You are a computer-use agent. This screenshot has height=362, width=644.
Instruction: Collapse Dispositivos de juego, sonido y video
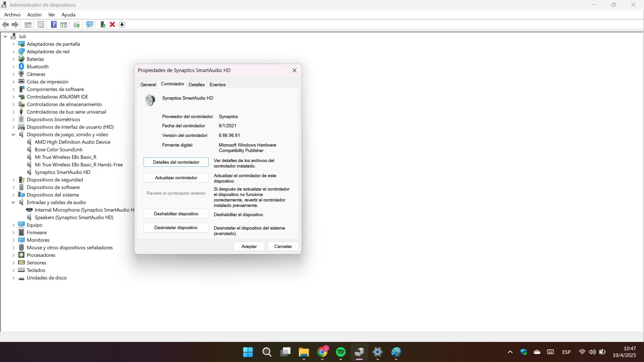coord(13,134)
